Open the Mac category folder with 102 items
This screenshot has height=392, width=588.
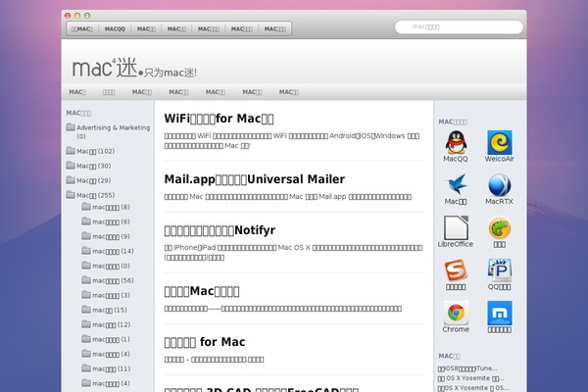(90, 151)
